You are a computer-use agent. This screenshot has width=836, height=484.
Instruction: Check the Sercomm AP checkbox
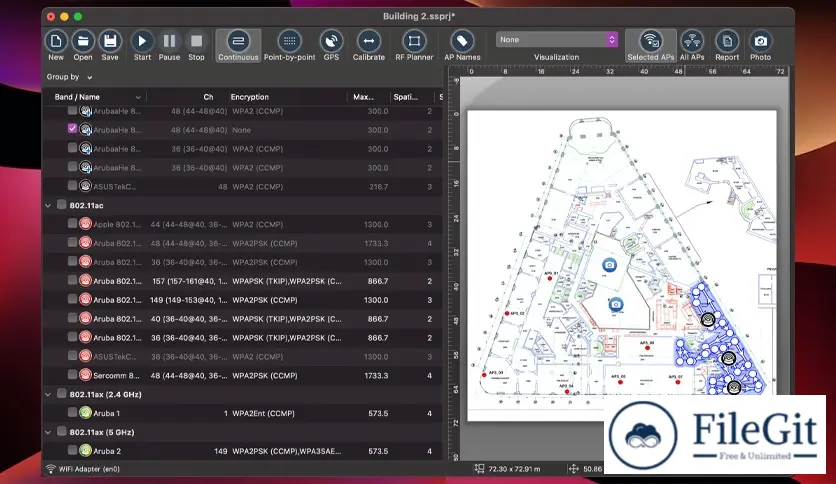[73, 375]
